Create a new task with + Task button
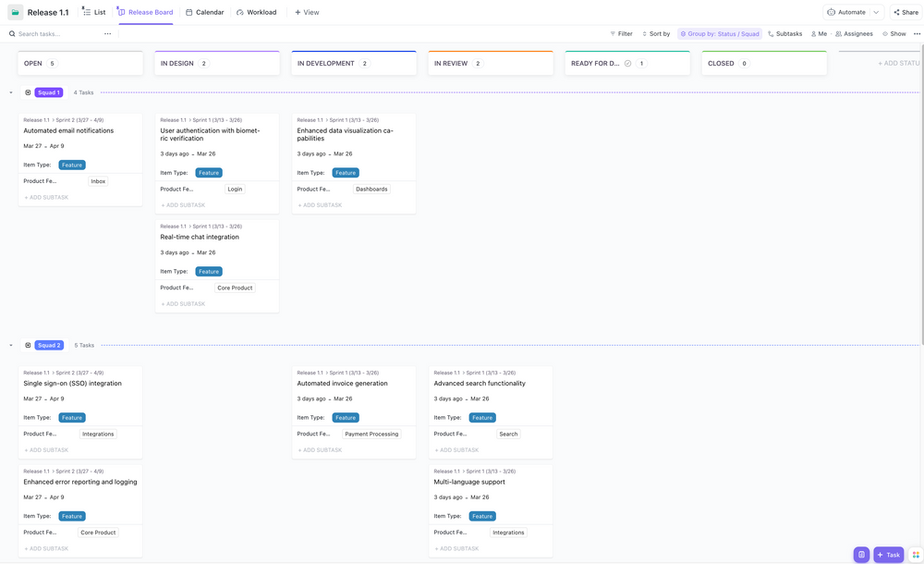Image resolution: width=924 pixels, height=564 pixels. [888, 553]
